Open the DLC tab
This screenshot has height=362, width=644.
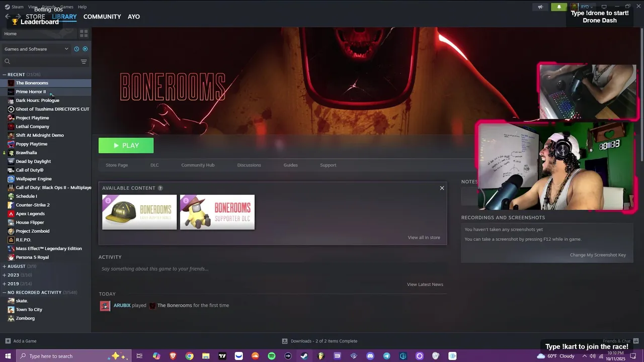coord(154,165)
